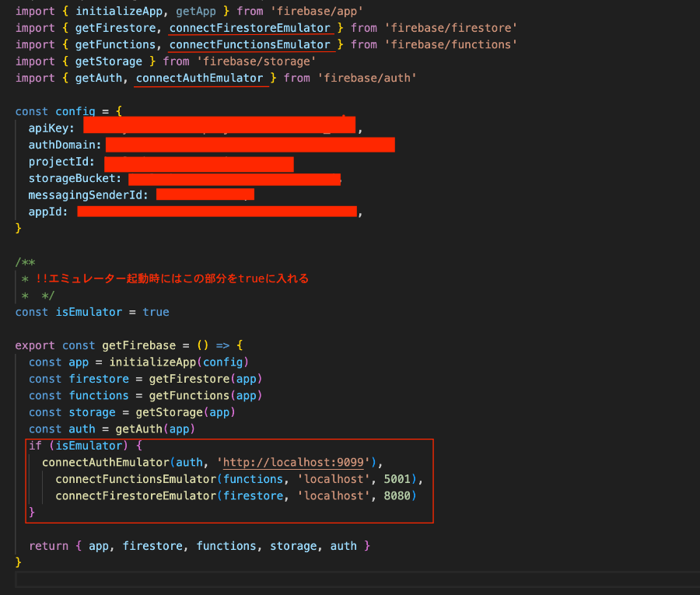This screenshot has height=595, width=700.
Task: Click the empty line at the editor bottom
Action: click(357, 579)
